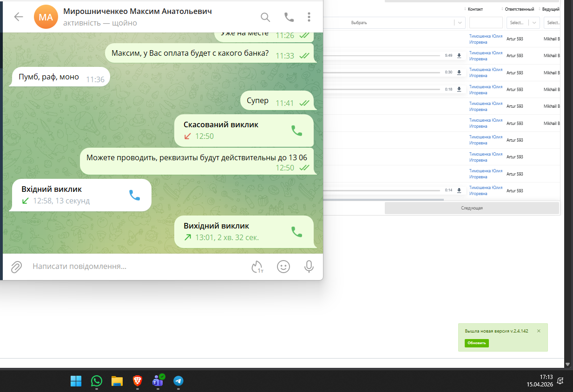The width and height of the screenshot is (573, 392).
Task: Click the Обновить update button
Action: pyautogui.click(x=477, y=343)
